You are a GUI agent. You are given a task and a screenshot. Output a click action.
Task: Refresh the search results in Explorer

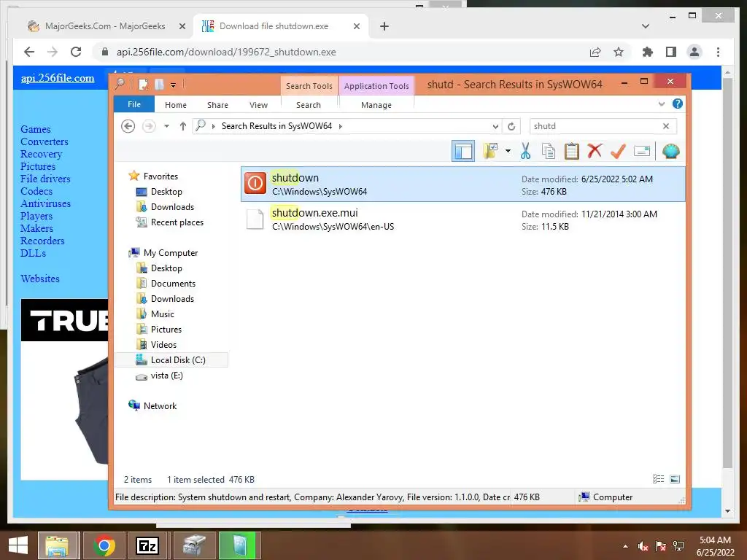(511, 126)
